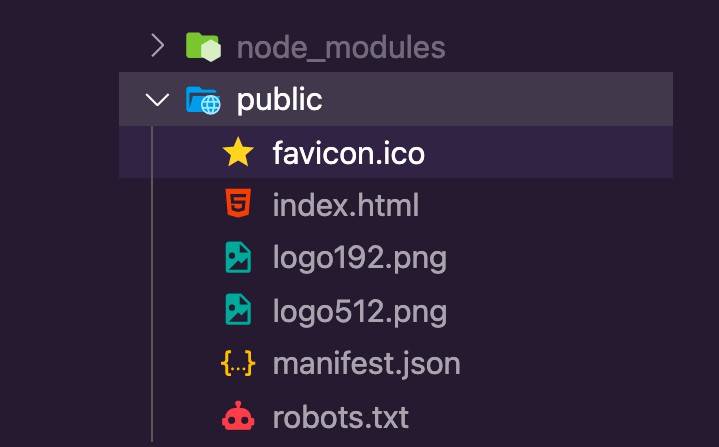Open the robots.txt file
The height and width of the screenshot is (447, 719).
click(x=340, y=416)
